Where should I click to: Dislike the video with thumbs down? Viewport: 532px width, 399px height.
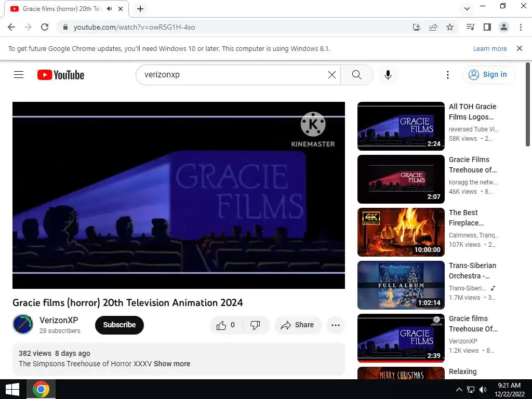click(x=255, y=325)
